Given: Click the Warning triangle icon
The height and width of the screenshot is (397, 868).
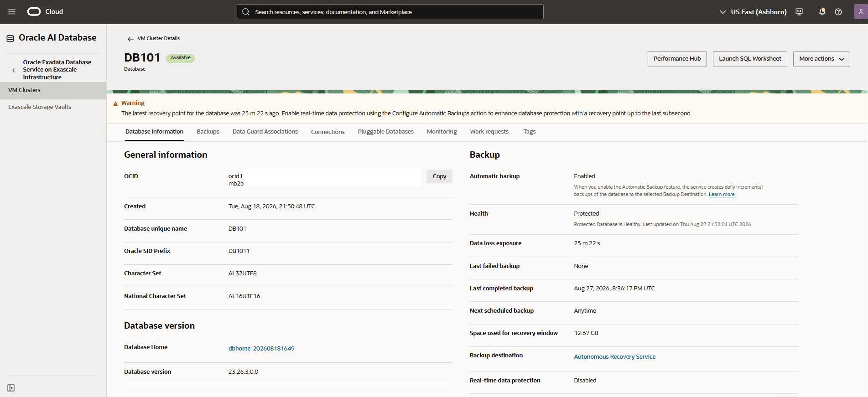Looking at the screenshot, I should (x=115, y=103).
